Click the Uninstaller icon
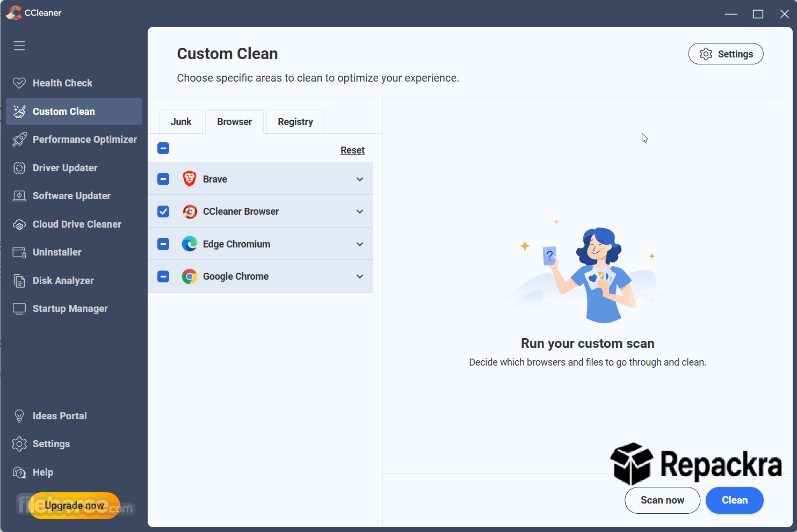This screenshot has width=797, height=532. (x=19, y=252)
